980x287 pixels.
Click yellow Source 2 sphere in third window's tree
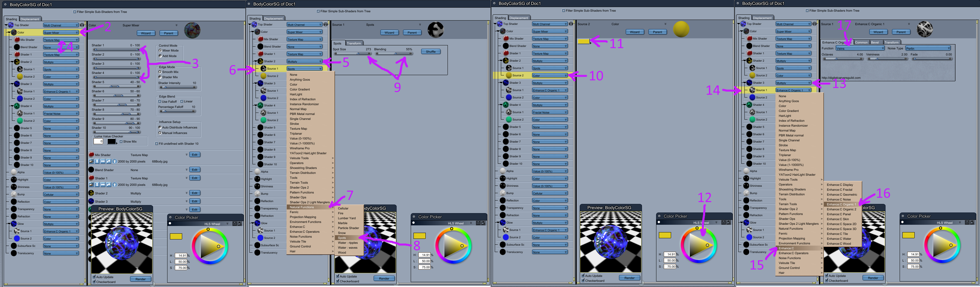pyautogui.click(x=509, y=75)
